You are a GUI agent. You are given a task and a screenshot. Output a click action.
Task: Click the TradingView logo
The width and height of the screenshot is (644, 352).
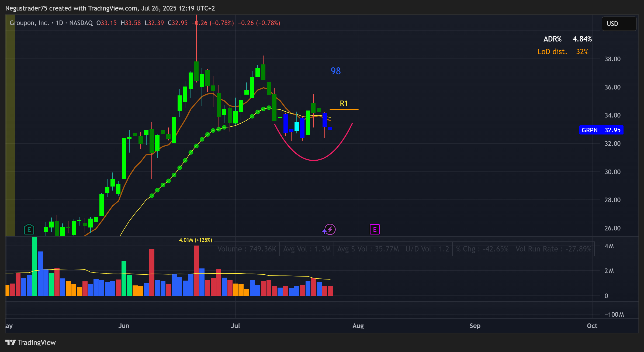(x=30, y=343)
